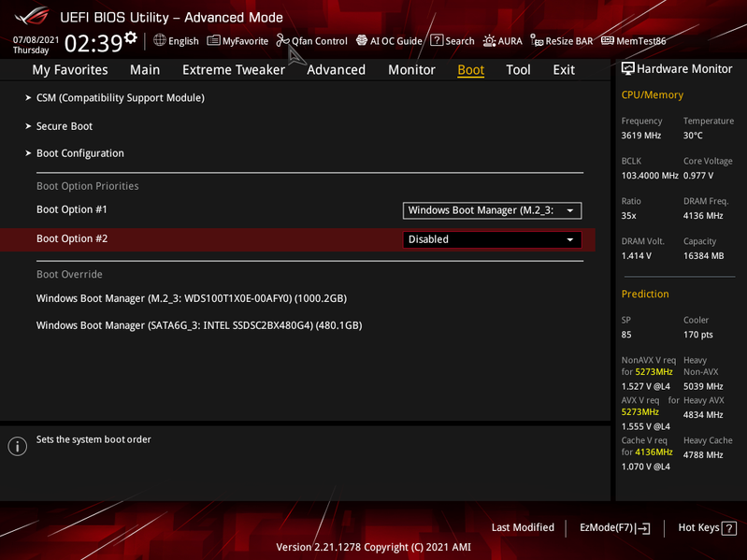Click the ROG logo
The height and width of the screenshot is (560, 747).
32,17
